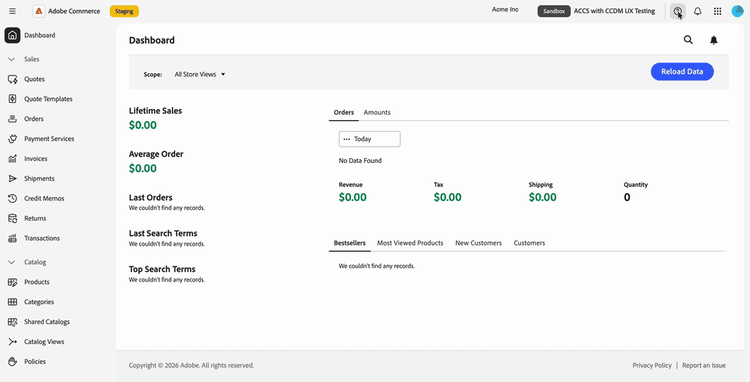Viewport: 750px width, 382px height.
Task: Open Transactions in the sidebar
Action: click(42, 238)
